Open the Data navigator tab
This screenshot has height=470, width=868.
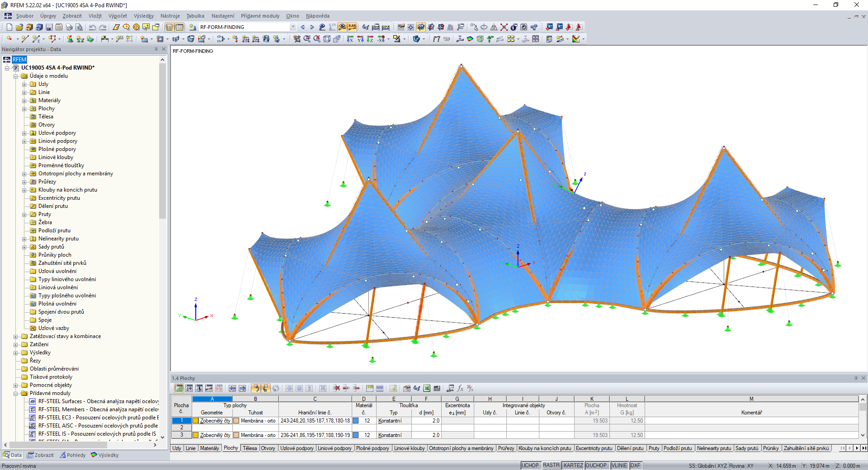point(12,455)
